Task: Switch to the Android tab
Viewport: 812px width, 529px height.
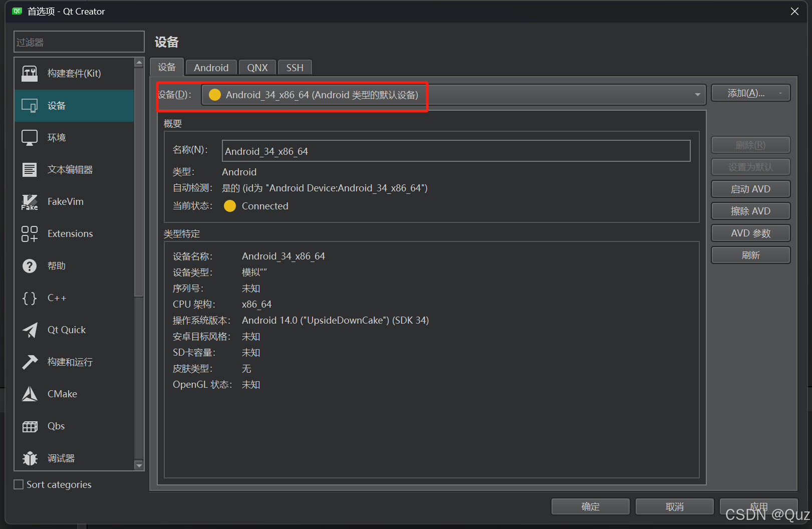Action: (211, 67)
